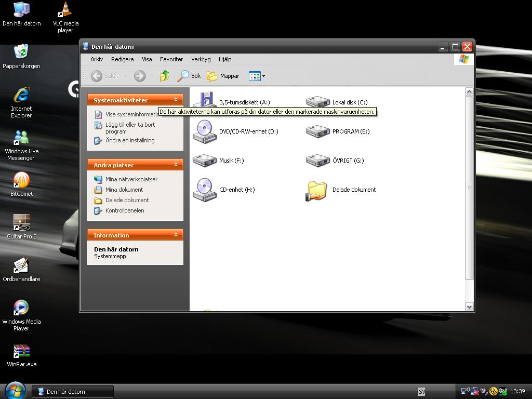Toggle the Mappar folders pane
Viewport: 532px width, 399px height.
223,76
